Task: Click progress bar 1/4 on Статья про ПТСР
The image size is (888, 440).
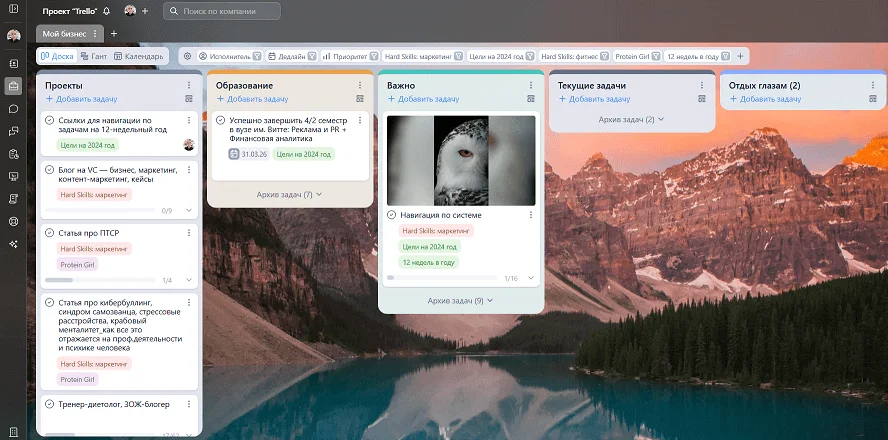Action: 100,280
